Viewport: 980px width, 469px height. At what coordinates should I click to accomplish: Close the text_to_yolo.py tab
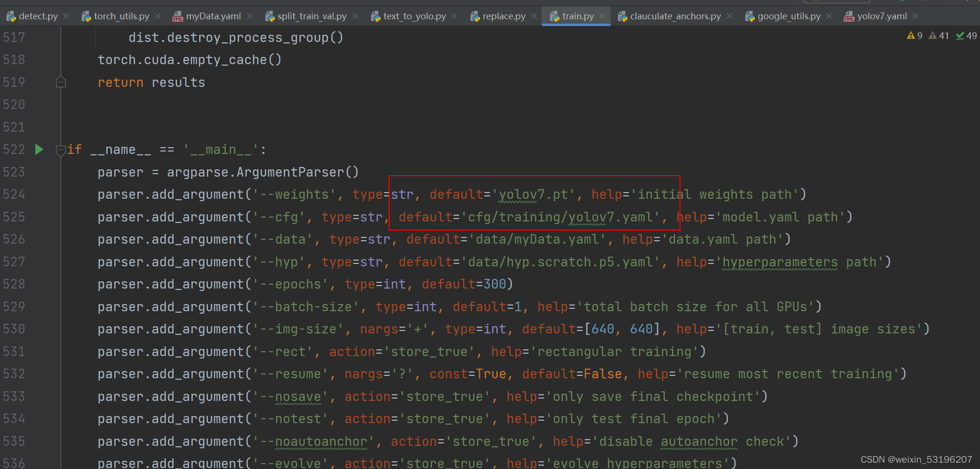[x=454, y=16]
